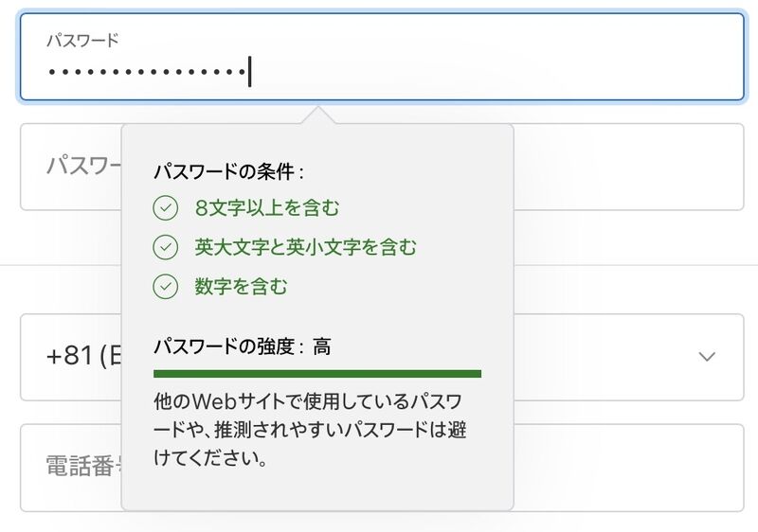This screenshot has height=532, width=758.
Task: Click the checkmark icon beside 英大文字と英小文字を含む
Action: (x=165, y=247)
